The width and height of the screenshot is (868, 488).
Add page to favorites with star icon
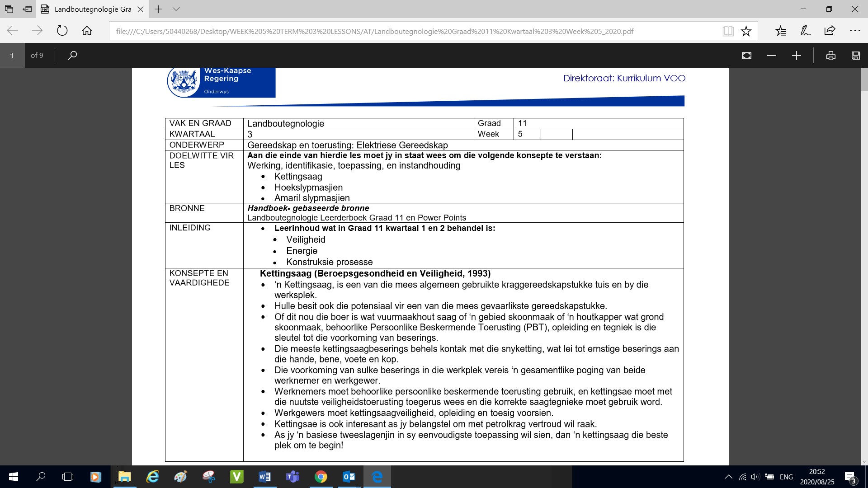tap(746, 31)
